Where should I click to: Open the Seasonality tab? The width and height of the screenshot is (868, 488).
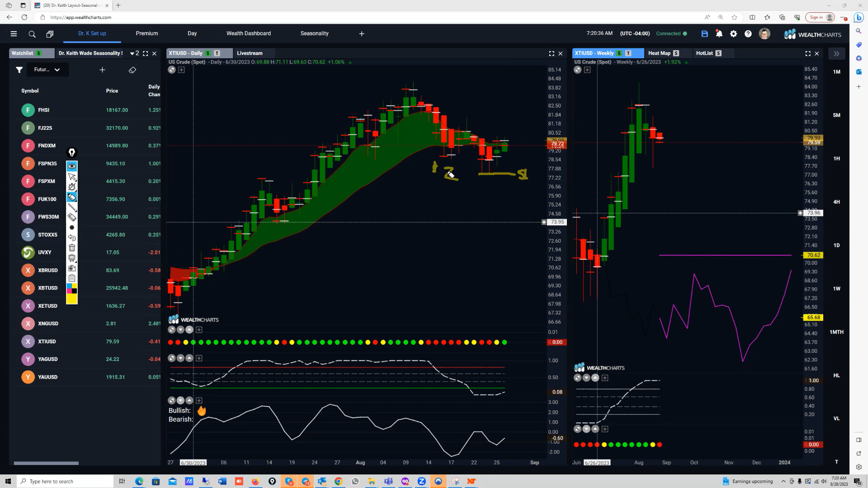pyautogui.click(x=315, y=33)
